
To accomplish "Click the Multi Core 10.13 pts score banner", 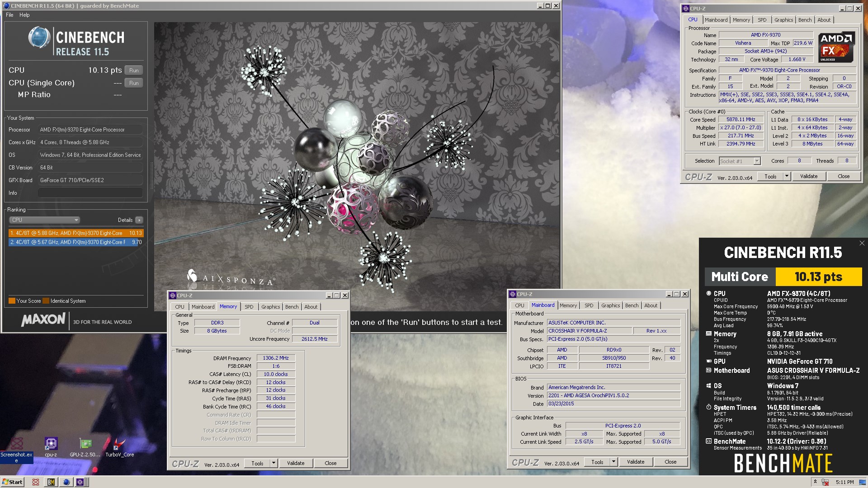I will coord(783,277).
